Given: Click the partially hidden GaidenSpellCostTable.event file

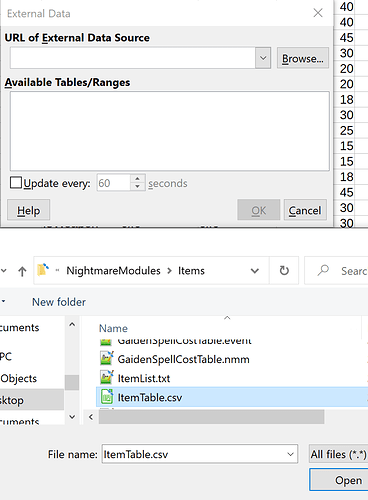Looking at the screenshot, I should pos(184,341).
